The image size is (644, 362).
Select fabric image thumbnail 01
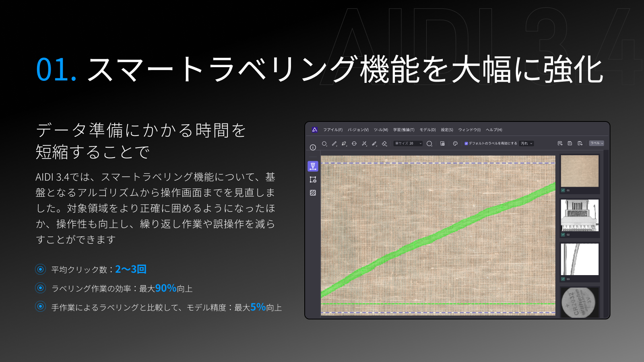coord(580,171)
